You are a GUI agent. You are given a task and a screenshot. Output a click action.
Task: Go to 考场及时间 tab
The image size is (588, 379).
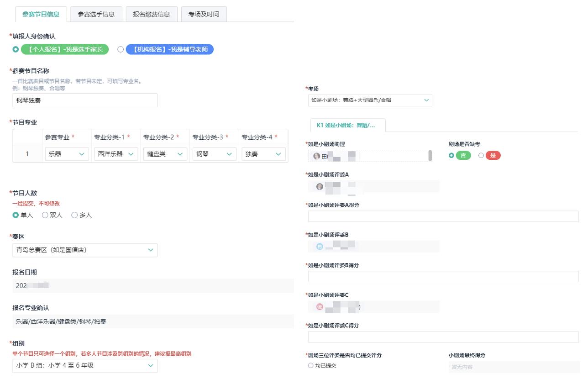204,14
